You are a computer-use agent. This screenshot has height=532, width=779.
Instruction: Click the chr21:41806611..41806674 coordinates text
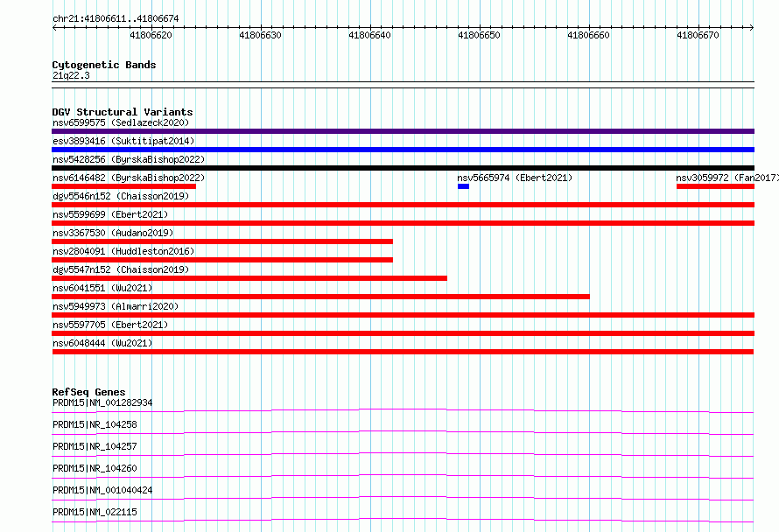116,19
